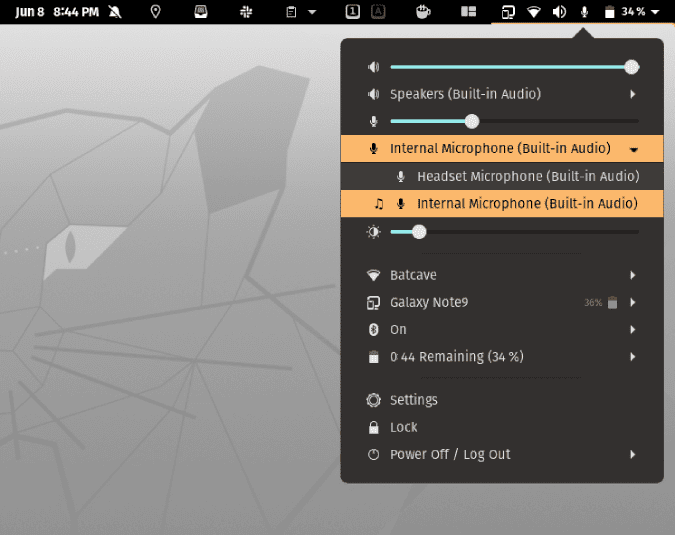Click speaker icon beside Speakers (Built-in Audio)
This screenshot has height=535, width=675.
[374, 94]
